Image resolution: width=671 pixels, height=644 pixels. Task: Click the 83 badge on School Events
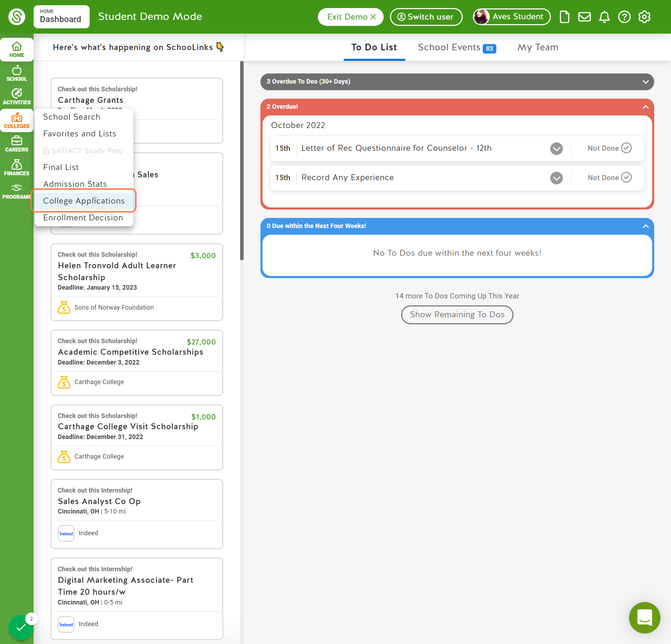pos(489,49)
